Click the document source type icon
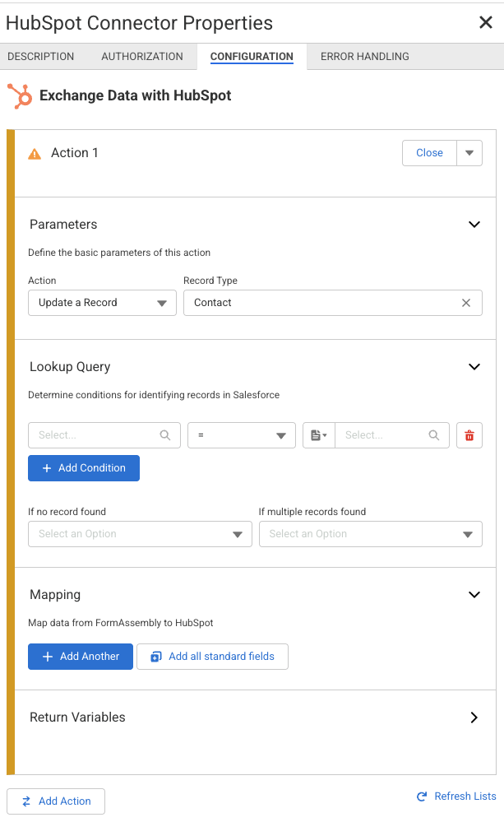 [x=319, y=435]
